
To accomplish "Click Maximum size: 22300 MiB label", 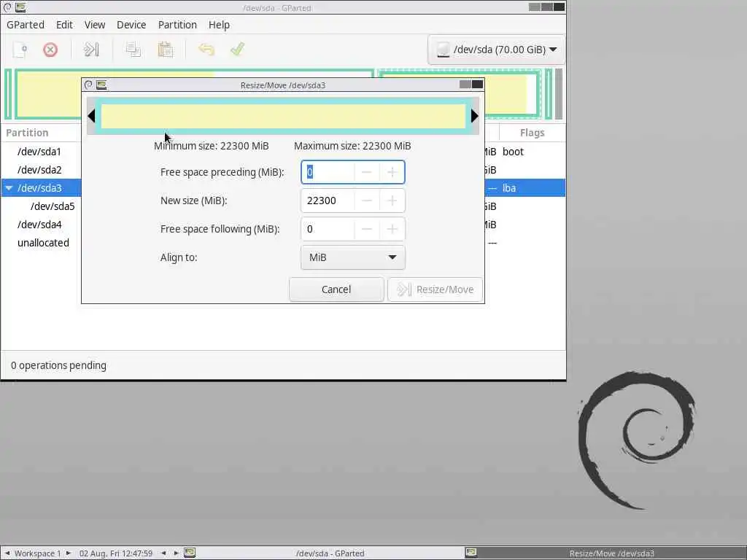I will coord(352,146).
